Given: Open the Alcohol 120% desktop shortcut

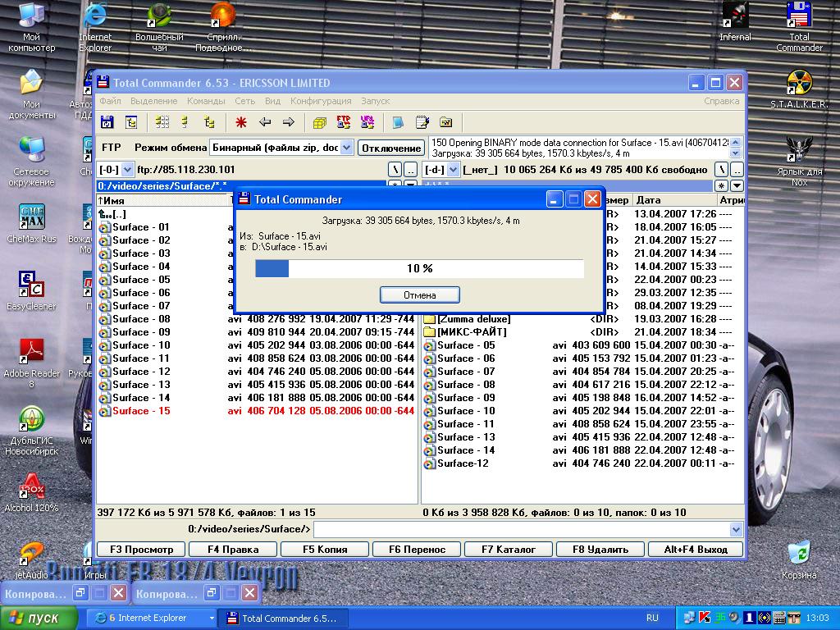Looking at the screenshot, I should coord(31,493).
